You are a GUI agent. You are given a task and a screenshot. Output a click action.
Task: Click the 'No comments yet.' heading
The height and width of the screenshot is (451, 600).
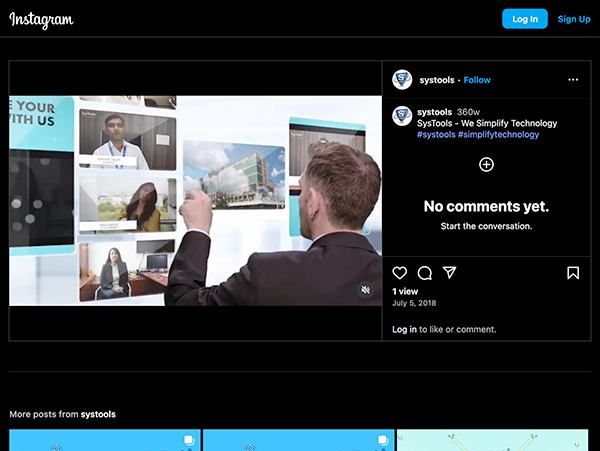[x=486, y=207]
